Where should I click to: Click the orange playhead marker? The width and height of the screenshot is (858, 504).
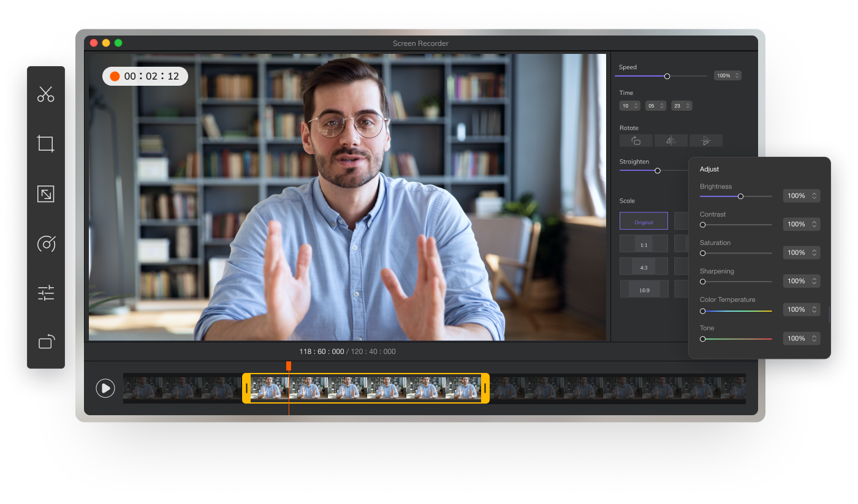point(289,366)
